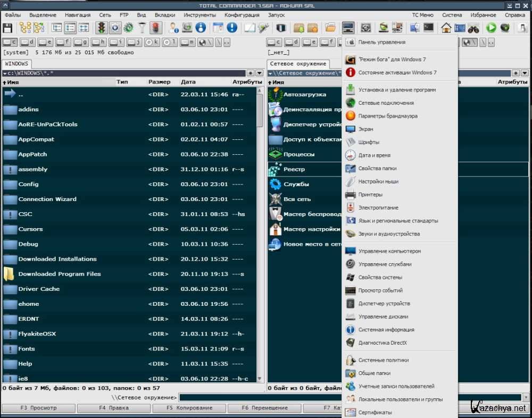Click the traffic light toolbar icon
Image resolution: width=532 pixels, height=418 pixels.
(101, 28)
